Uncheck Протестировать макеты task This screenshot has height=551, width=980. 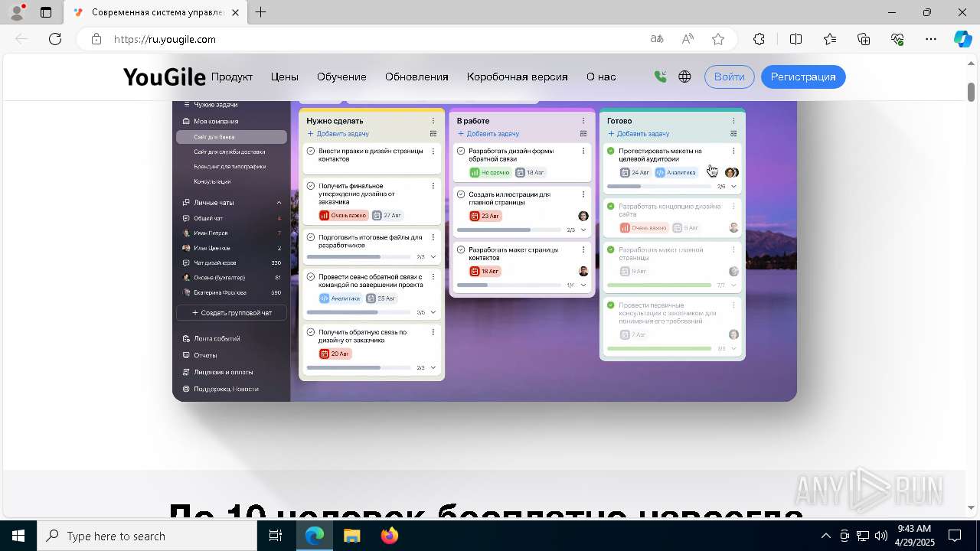611,152
